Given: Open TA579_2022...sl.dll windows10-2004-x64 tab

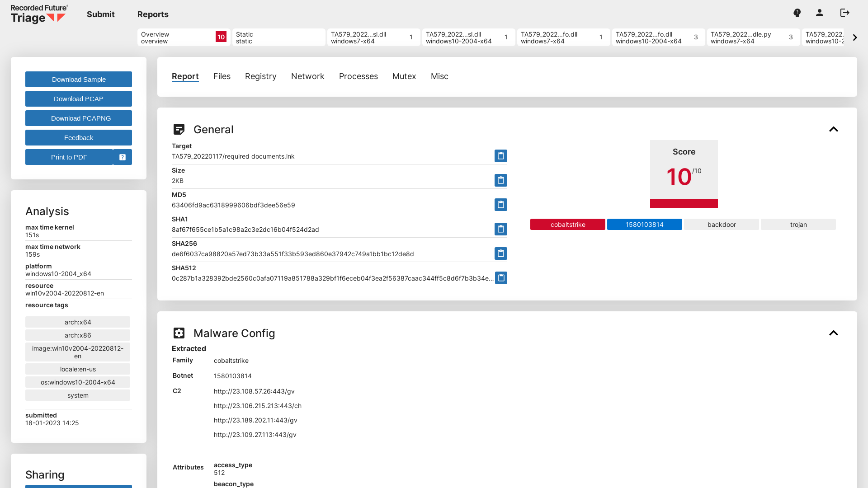Looking at the screenshot, I should (x=469, y=38).
